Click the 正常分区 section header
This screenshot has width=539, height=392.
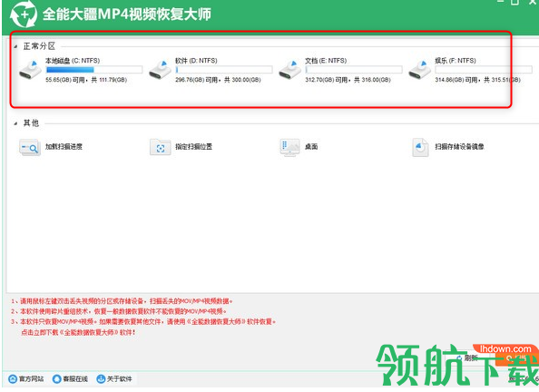tap(39, 46)
